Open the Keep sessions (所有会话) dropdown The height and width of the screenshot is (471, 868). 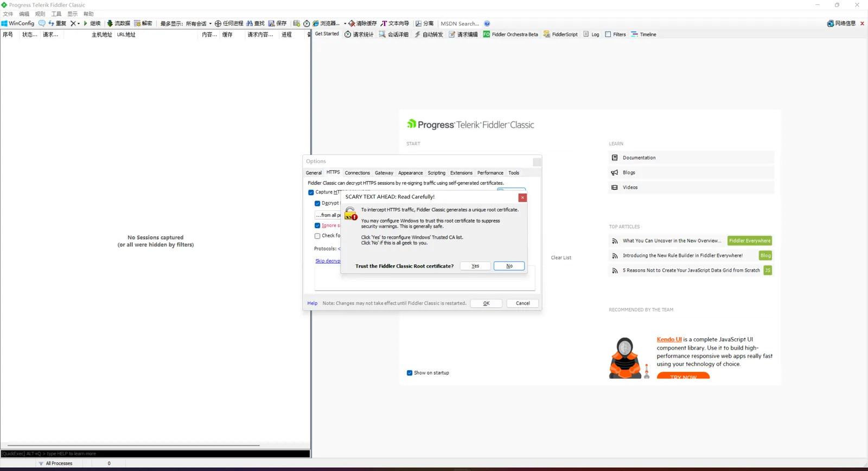pyautogui.click(x=198, y=23)
